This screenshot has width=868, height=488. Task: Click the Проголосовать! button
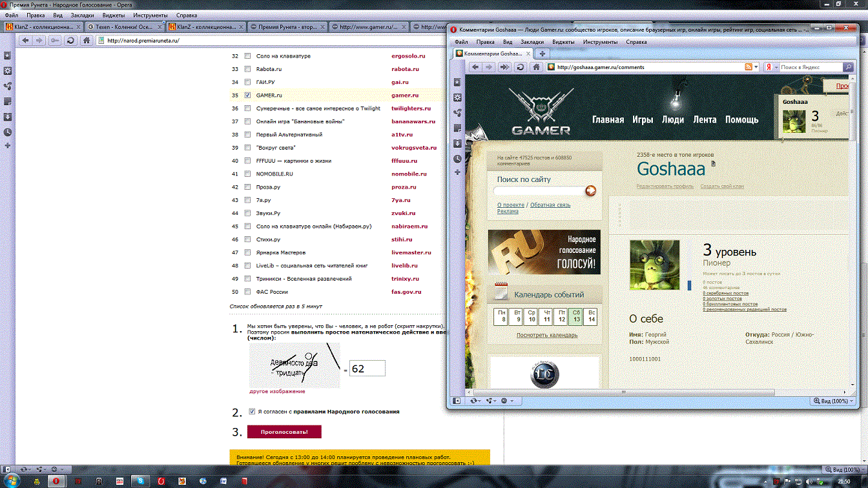click(284, 432)
